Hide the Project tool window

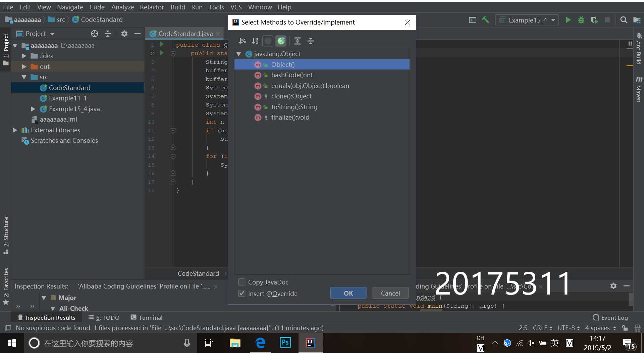(x=137, y=34)
